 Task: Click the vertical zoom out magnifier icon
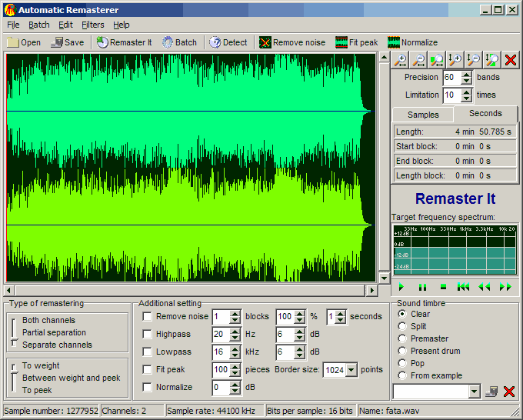[473, 59]
